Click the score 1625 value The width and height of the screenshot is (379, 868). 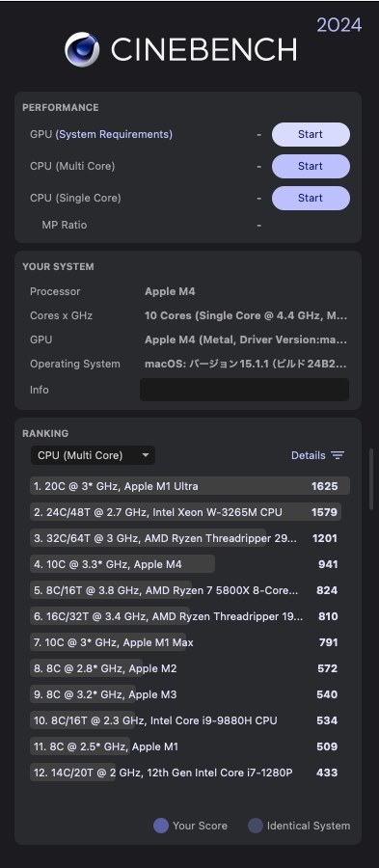tap(324, 486)
